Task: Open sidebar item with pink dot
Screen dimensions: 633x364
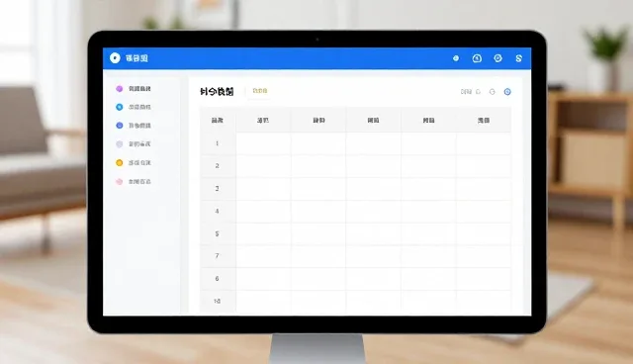Action: [x=134, y=182]
